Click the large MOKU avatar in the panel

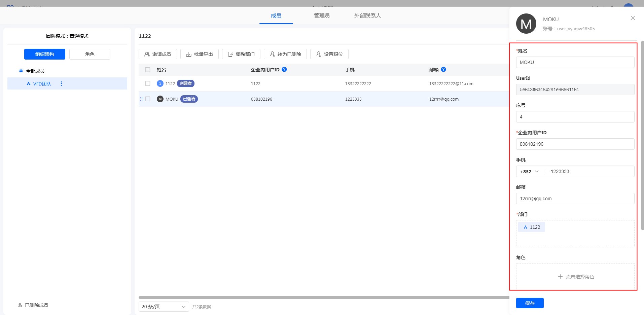point(526,24)
